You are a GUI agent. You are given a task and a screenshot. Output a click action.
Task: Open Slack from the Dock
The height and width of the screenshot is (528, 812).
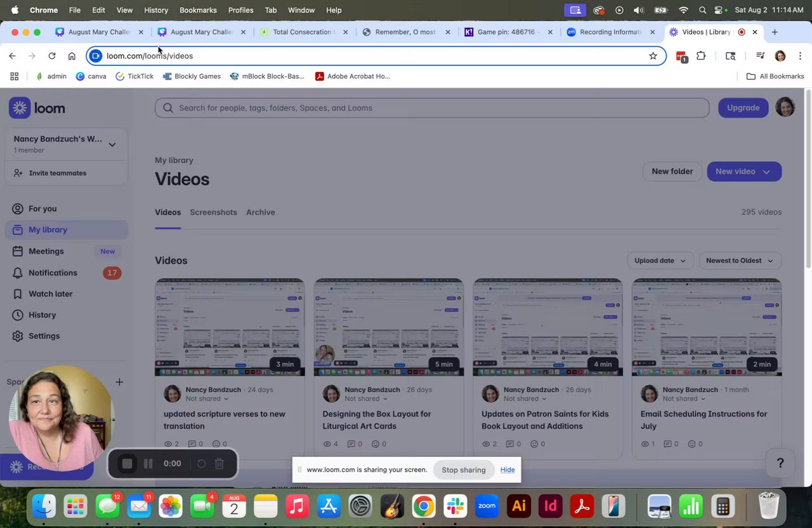pos(455,506)
